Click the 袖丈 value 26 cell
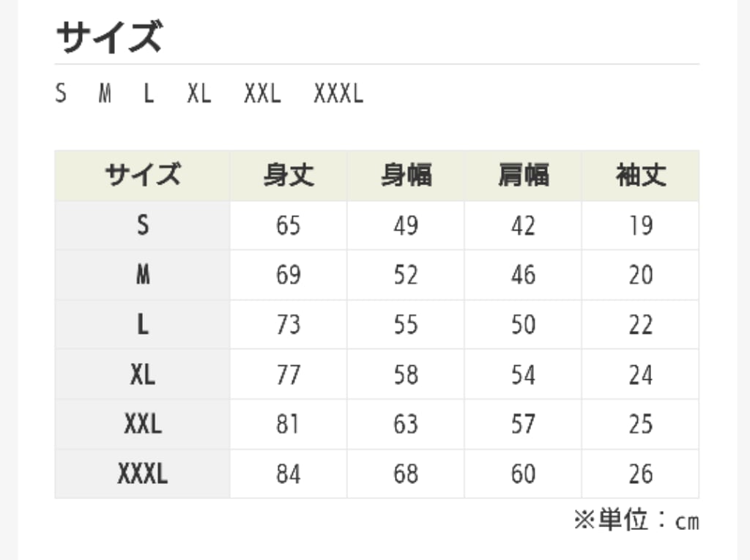Screen dimensions: 750x560 tap(640, 474)
